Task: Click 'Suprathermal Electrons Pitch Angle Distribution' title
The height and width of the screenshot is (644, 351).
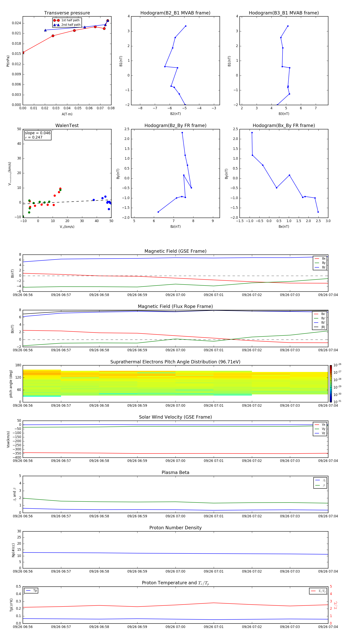Action: [175, 362]
